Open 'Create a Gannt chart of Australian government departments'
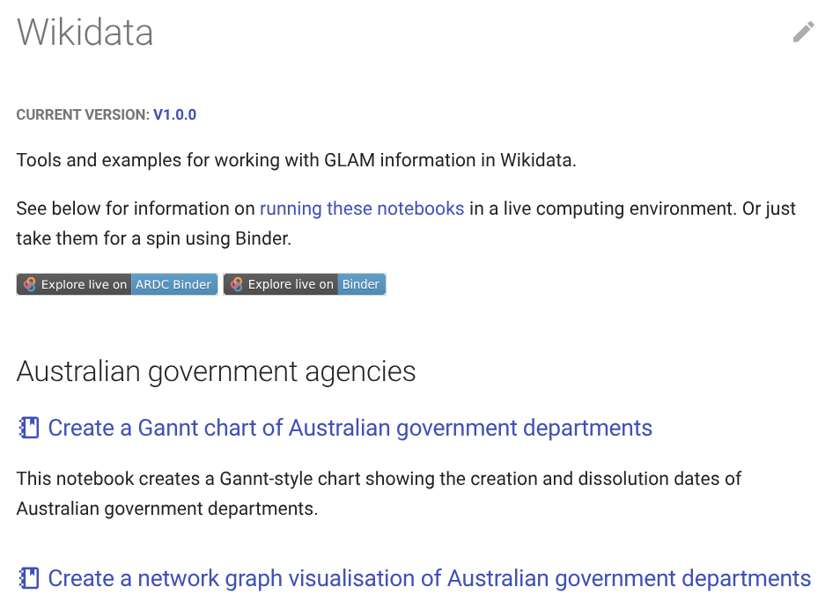Viewport: 840px width, 616px height. (350, 429)
